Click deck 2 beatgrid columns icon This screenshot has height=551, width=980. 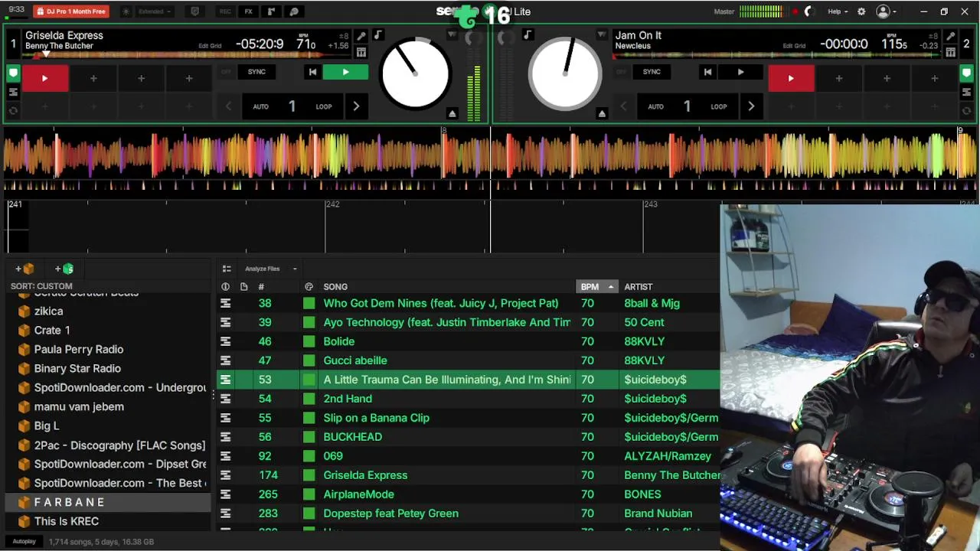950,52
